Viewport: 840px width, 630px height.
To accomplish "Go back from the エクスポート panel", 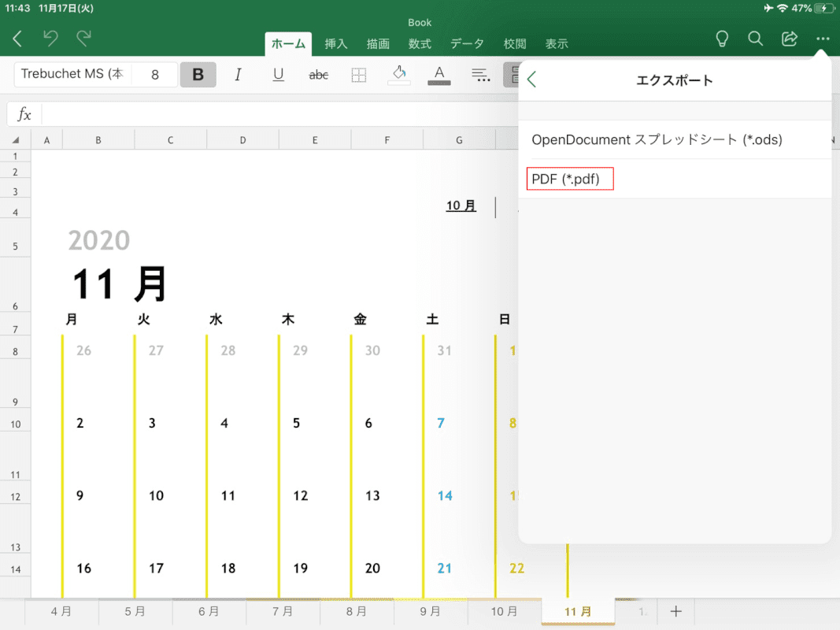I will [x=531, y=80].
